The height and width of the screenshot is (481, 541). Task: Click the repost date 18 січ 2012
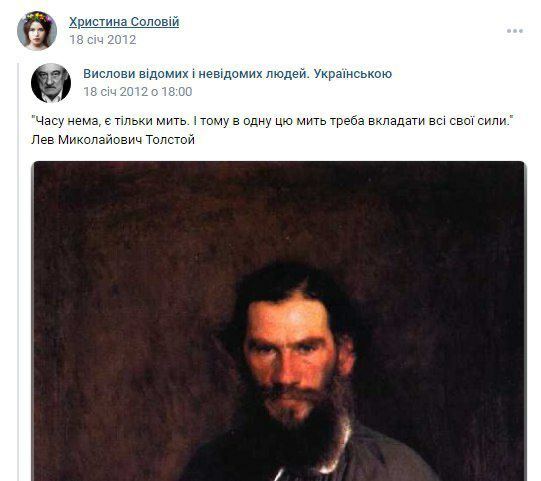pos(102,40)
